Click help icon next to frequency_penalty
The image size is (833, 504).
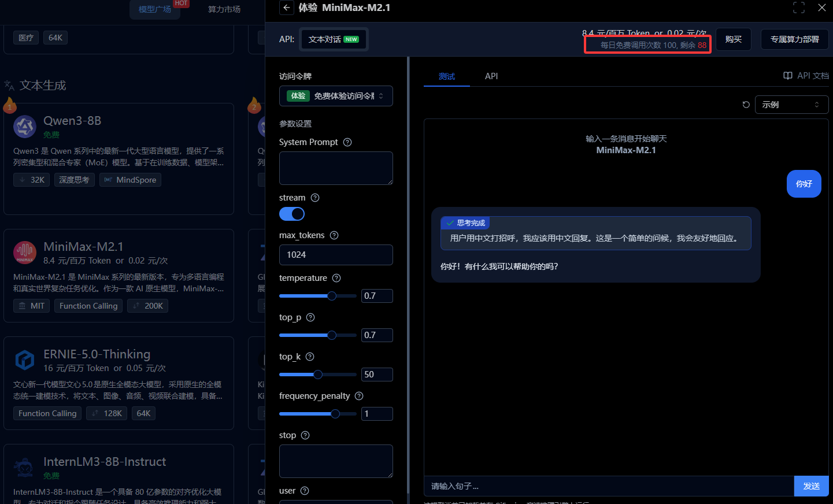pyautogui.click(x=359, y=396)
